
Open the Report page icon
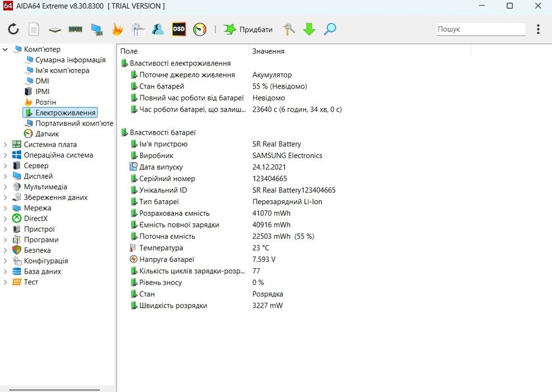coord(34,29)
